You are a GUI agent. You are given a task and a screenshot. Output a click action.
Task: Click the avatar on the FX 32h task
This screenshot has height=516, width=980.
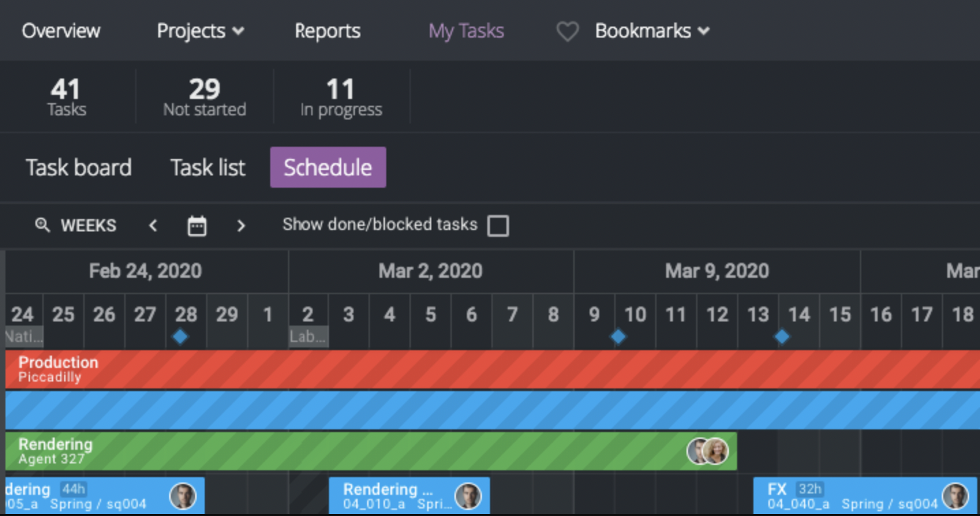pos(955,496)
